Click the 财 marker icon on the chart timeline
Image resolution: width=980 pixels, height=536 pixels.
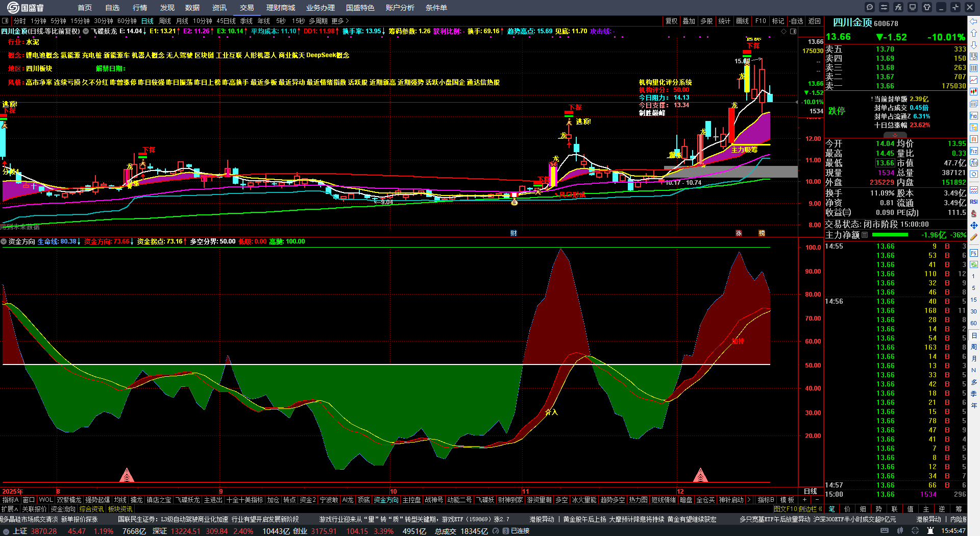click(x=513, y=233)
